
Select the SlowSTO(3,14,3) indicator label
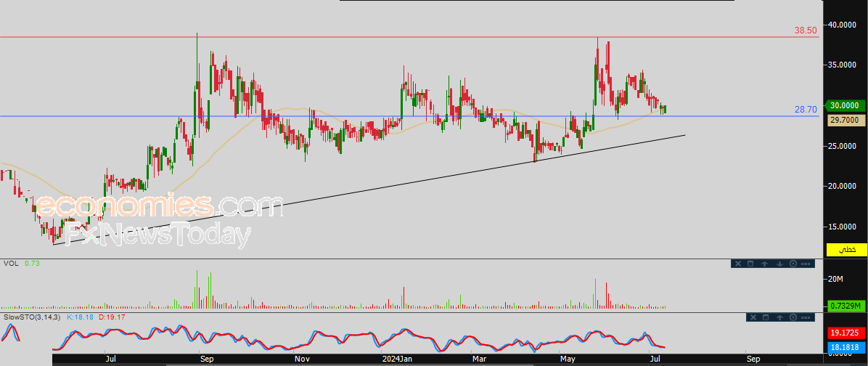click(32, 317)
